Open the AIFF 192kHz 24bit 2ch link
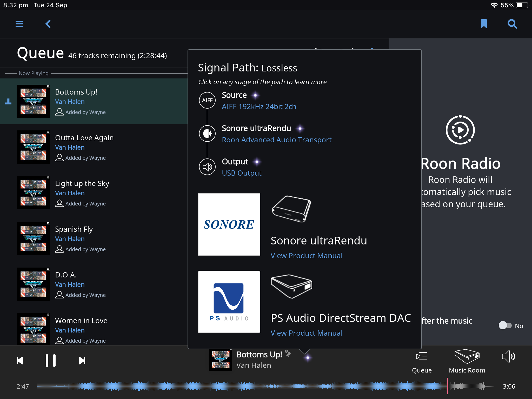This screenshot has height=399, width=532. 259,107
